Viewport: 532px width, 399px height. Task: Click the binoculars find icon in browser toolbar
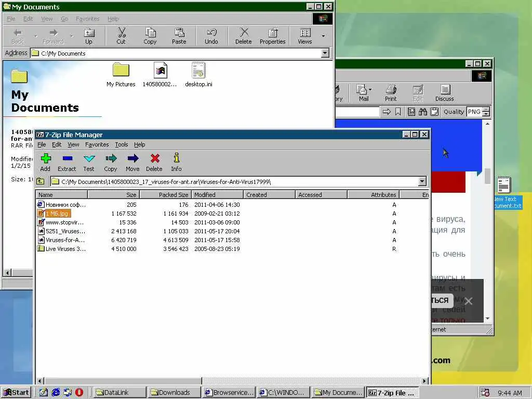point(423,112)
